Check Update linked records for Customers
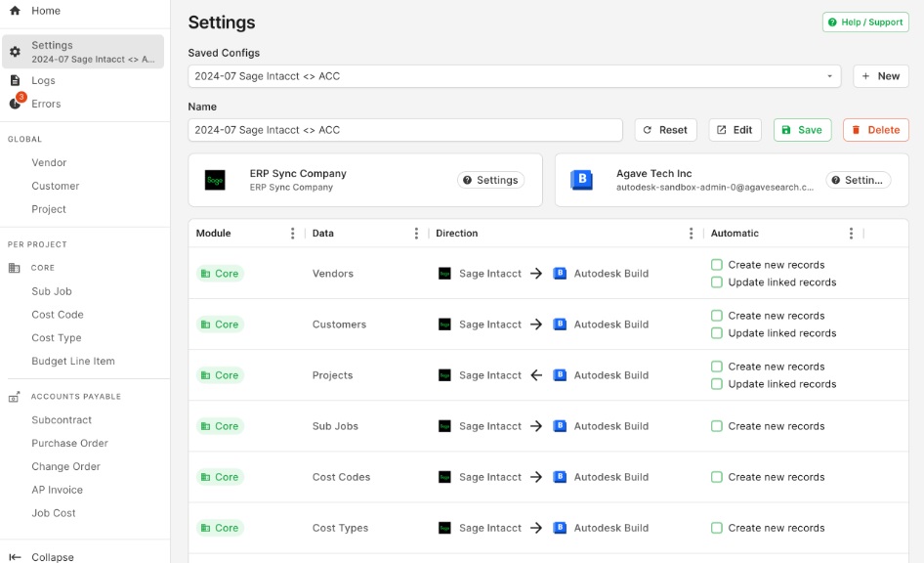The height and width of the screenshot is (563, 924). click(x=717, y=333)
